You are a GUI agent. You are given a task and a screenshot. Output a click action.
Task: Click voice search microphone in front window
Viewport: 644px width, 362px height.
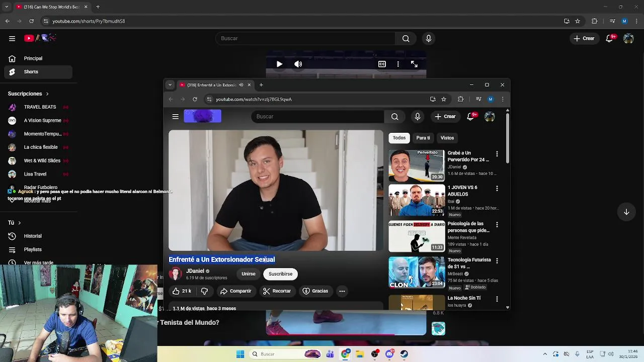(x=418, y=117)
